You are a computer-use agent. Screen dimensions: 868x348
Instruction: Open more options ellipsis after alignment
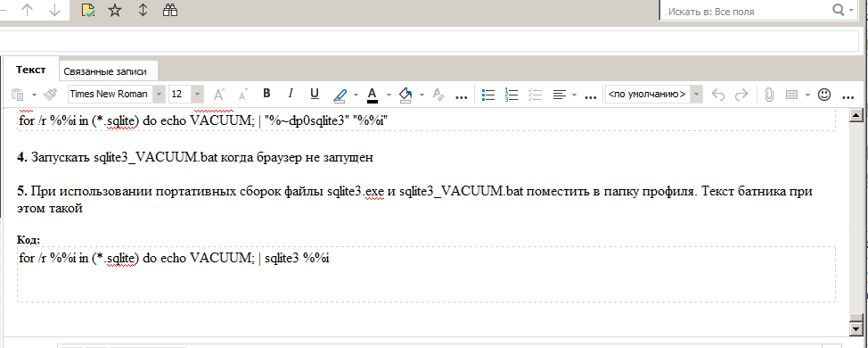(591, 97)
